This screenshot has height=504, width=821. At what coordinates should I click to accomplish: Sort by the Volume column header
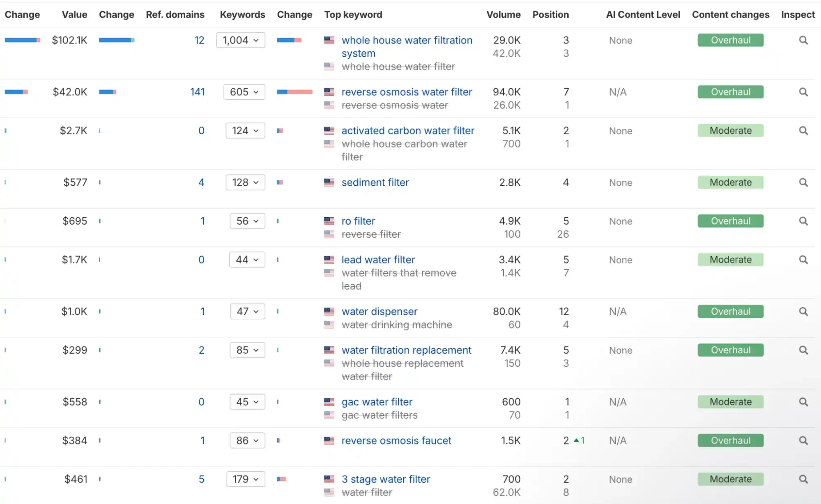(x=503, y=15)
